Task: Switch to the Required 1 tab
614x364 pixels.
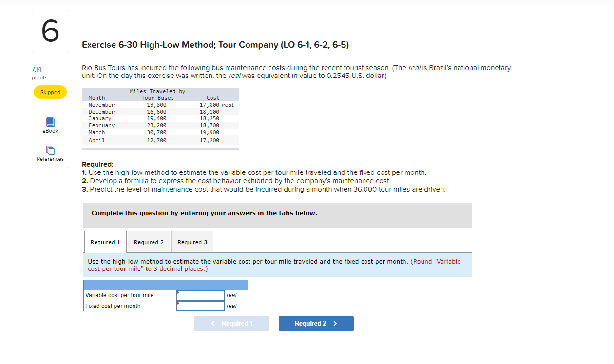Action: pyautogui.click(x=105, y=242)
